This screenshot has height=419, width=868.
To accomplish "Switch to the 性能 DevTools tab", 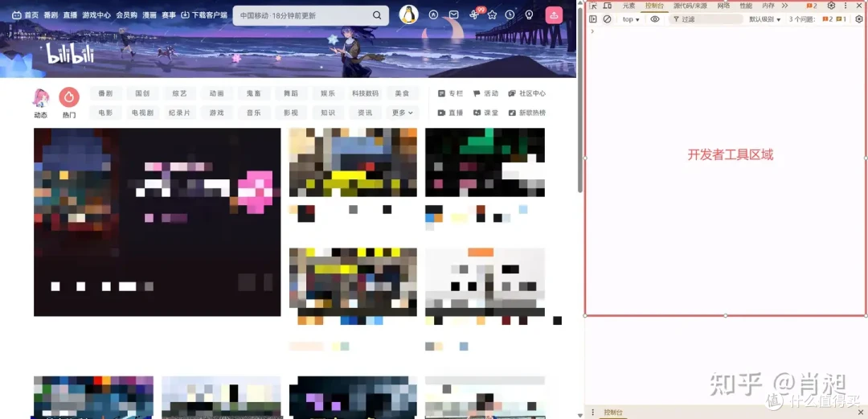I will point(746,6).
